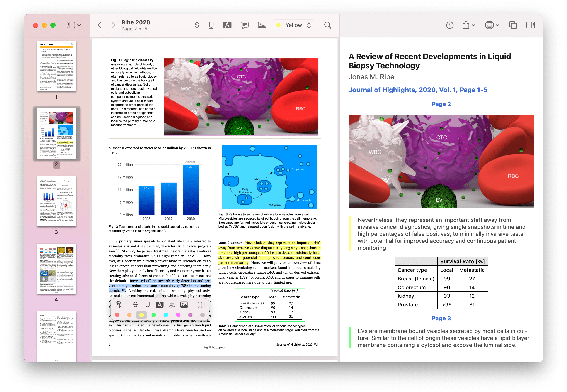Open the print/export menu

[x=492, y=25]
